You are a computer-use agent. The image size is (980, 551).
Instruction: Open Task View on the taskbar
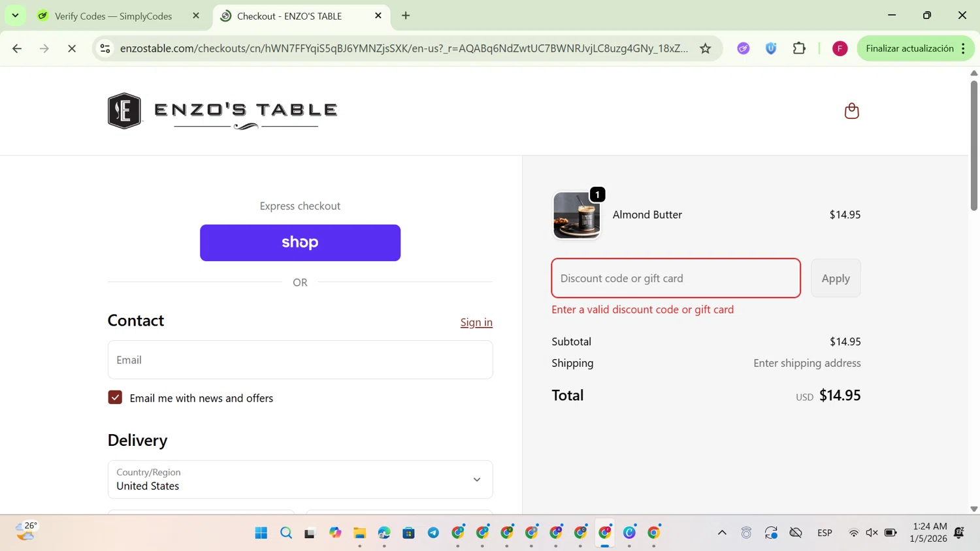[x=310, y=533]
